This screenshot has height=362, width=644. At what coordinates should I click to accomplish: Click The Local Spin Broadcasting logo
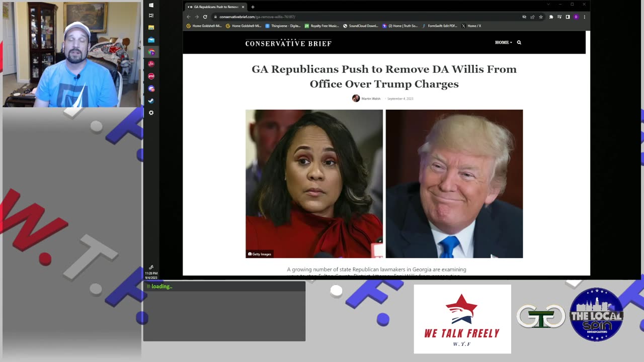point(597,315)
